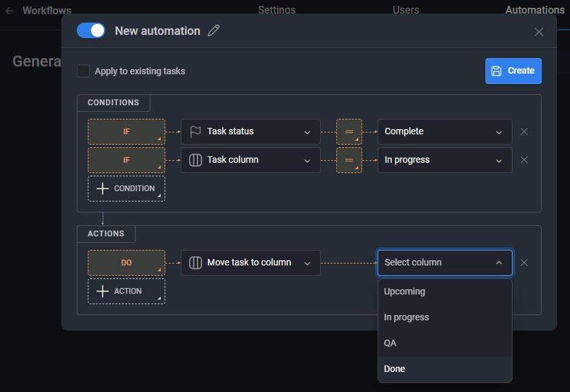570x392 pixels.
Task: Switch to the Settings section
Action: tap(276, 10)
